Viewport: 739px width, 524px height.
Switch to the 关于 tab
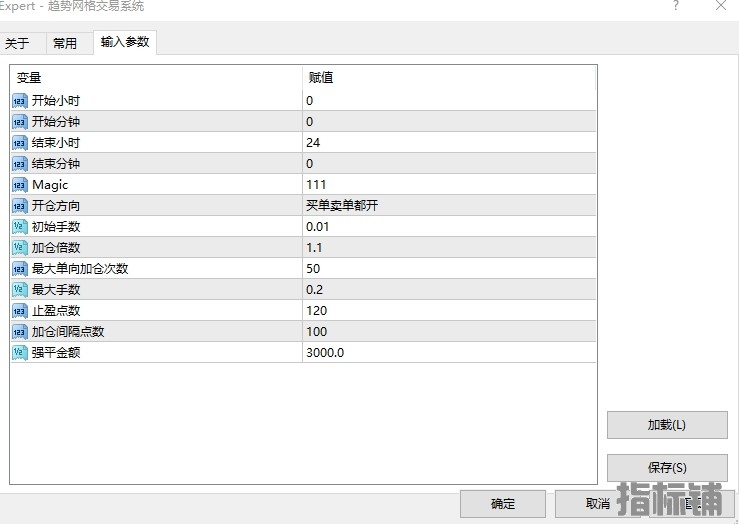22,43
